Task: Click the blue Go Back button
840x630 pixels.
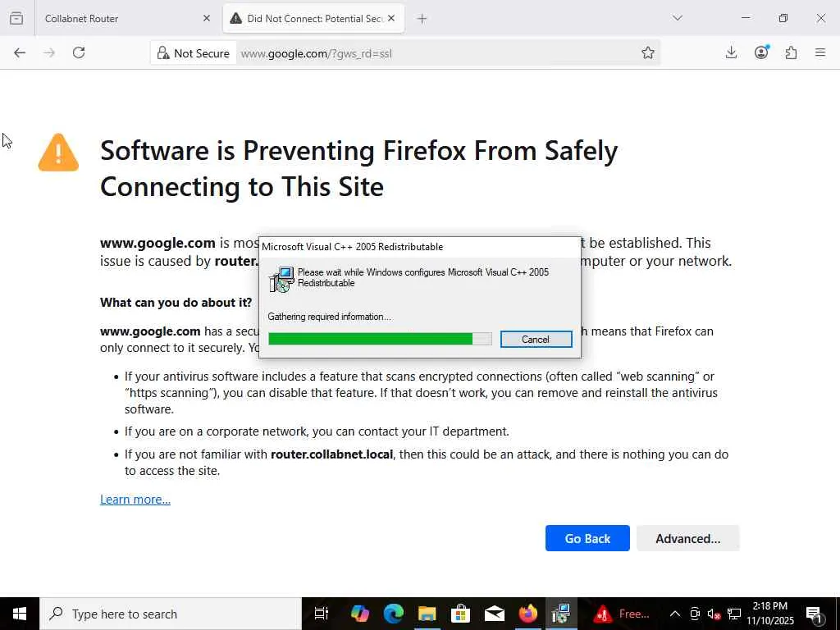Action: tap(587, 538)
